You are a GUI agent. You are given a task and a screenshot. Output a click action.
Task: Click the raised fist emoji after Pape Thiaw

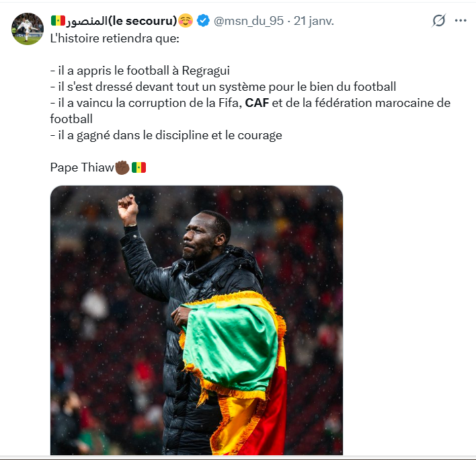122,167
